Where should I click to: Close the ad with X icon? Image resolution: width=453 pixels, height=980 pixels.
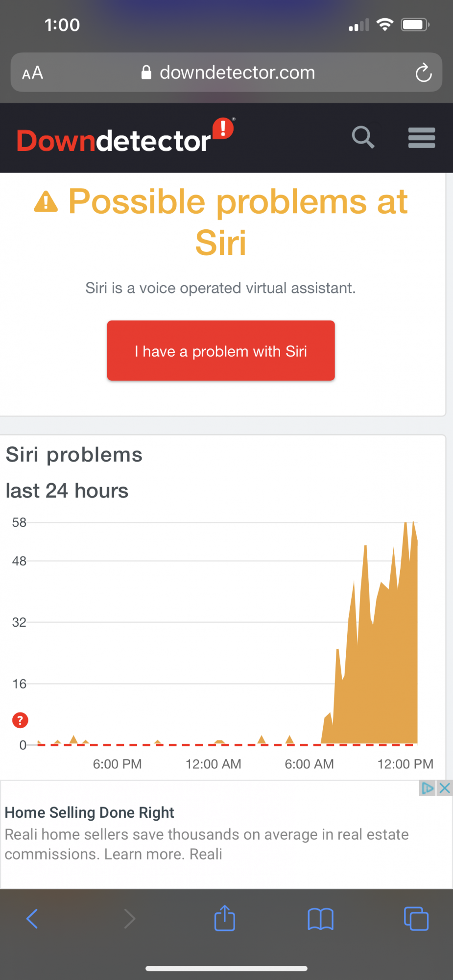pos(444,788)
